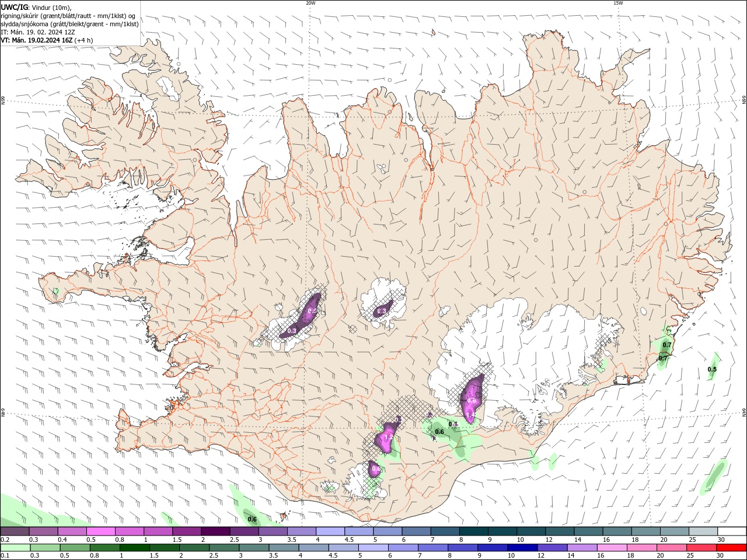Click the '1.4' snowfall value on Vatnajökull's edge
The image size is (747, 560).
[x=470, y=415]
